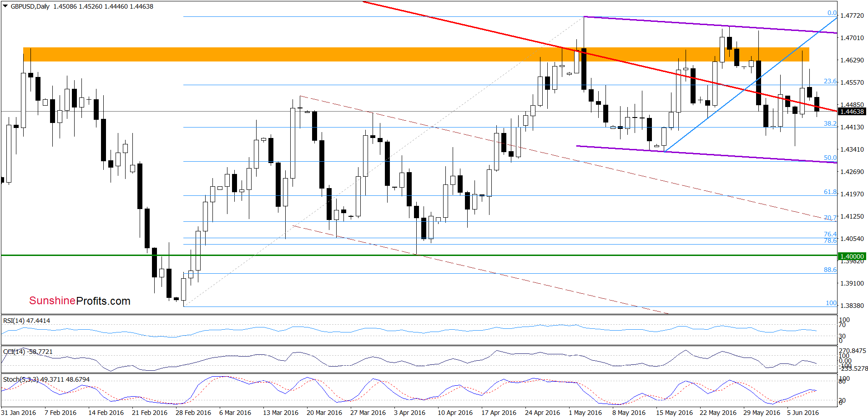This screenshot has width=868, height=419.
Task: Click the 61.8 Fibonacci level label
Action: [x=830, y=192]
